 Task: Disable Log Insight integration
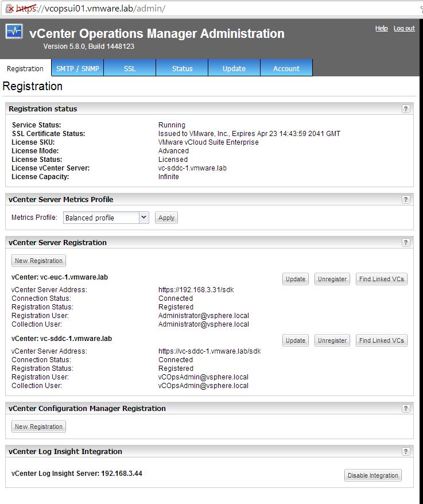pos(373,475)
